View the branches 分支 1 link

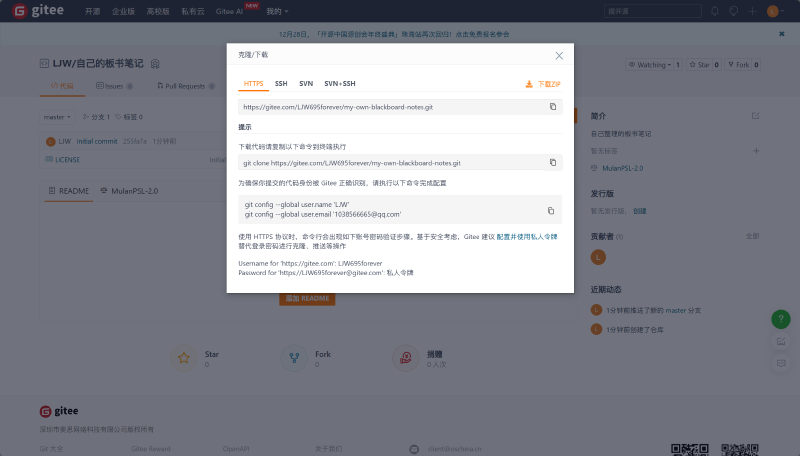[96, 117]
